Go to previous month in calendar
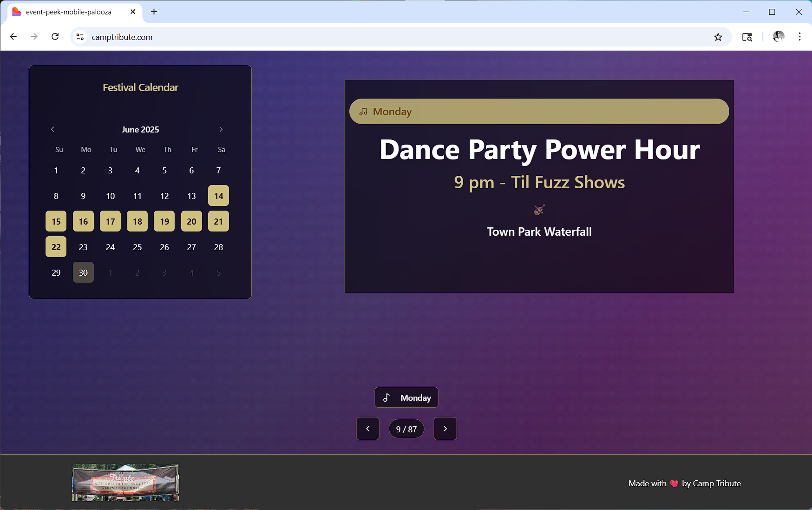Viewport: 812px width, 510px height. 52,129
